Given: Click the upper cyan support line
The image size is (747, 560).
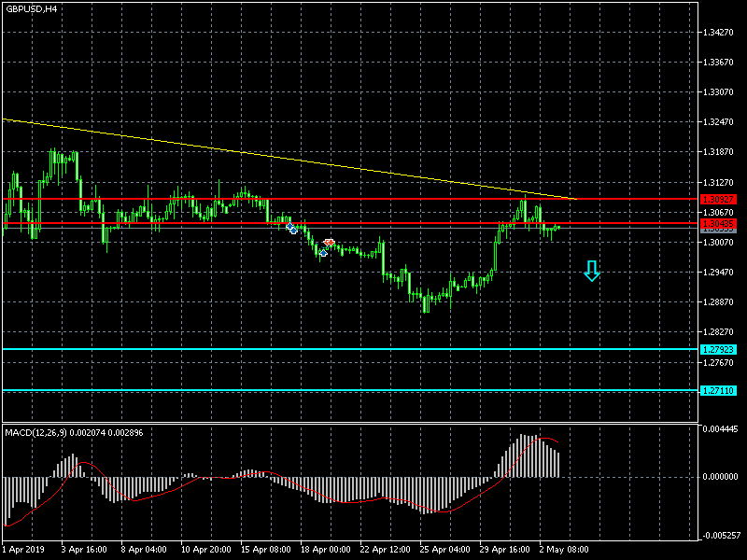Looking at the screenshot, I should click(x=373, y=349).
